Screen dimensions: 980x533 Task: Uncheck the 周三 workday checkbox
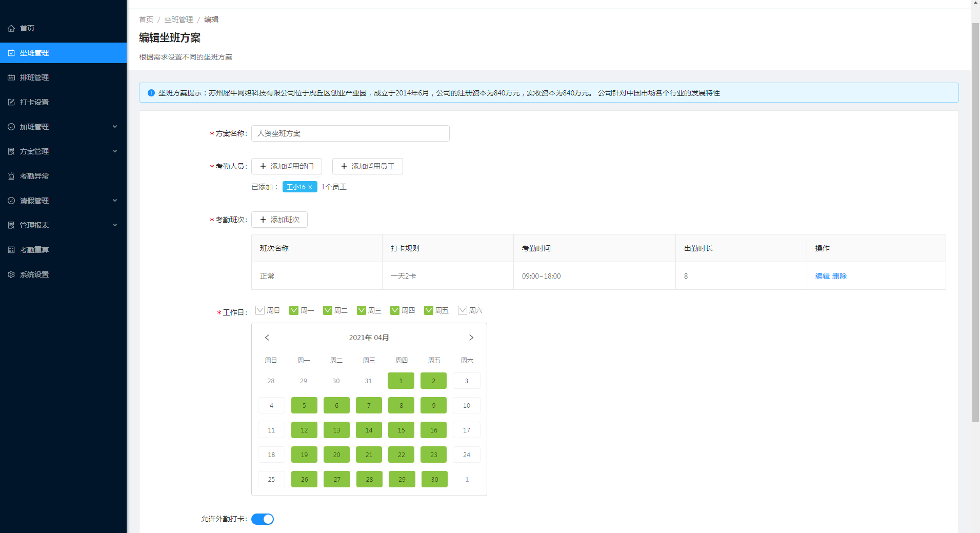click(x=362, y=310)
